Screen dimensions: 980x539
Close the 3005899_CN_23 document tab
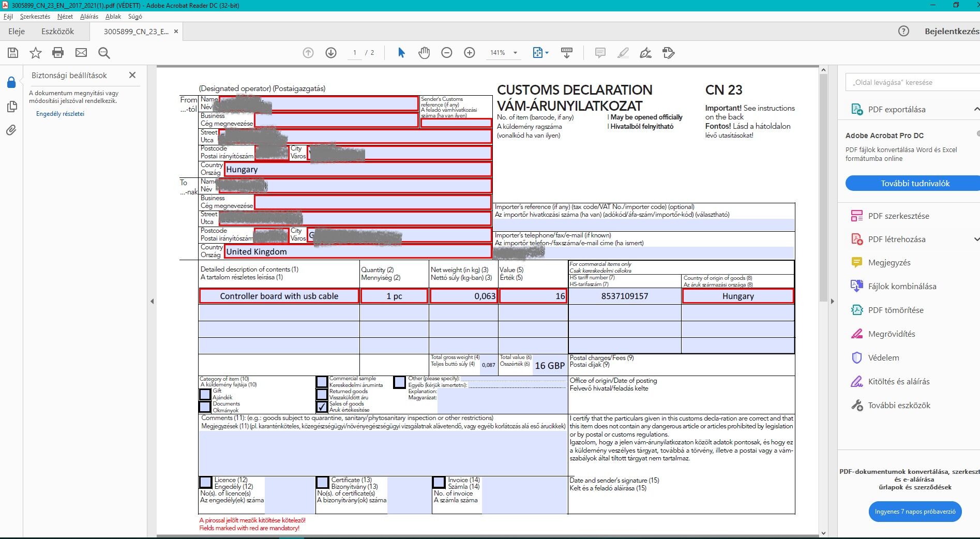click(x=176, y=31)
